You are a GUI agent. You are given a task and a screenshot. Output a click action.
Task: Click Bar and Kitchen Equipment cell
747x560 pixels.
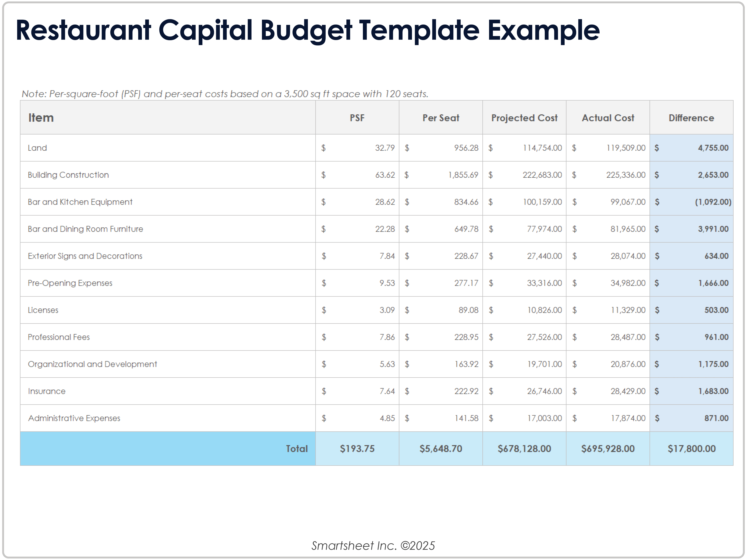click(80, 202)
